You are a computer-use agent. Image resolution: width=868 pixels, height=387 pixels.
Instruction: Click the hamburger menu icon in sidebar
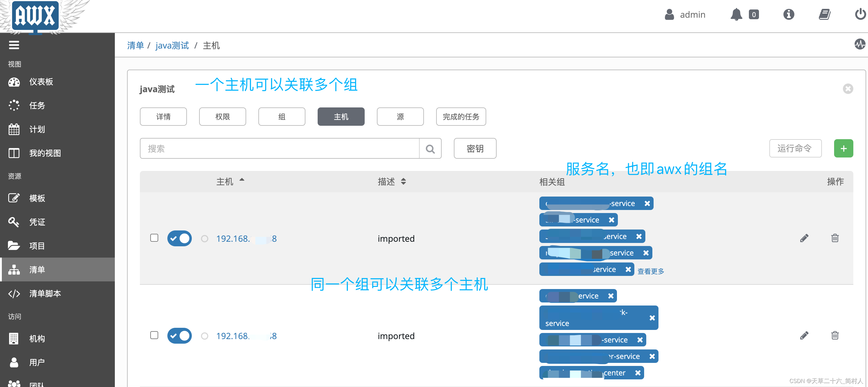(x=14, y=45)
